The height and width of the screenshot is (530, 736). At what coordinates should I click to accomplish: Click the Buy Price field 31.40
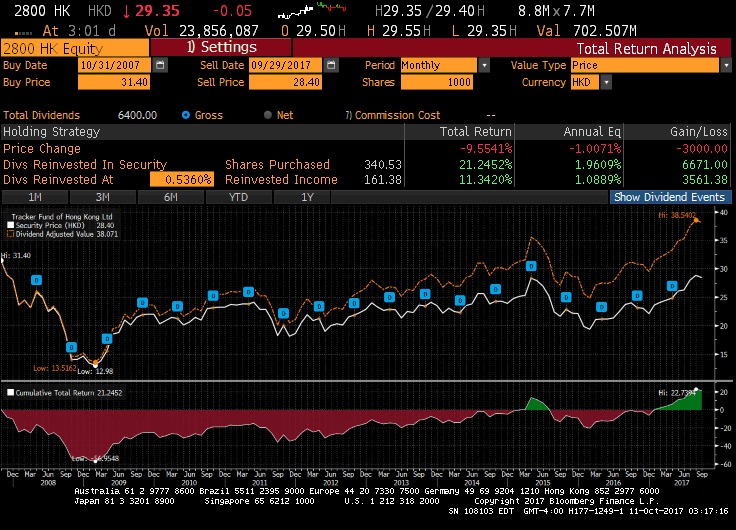(x=114, y=83)
